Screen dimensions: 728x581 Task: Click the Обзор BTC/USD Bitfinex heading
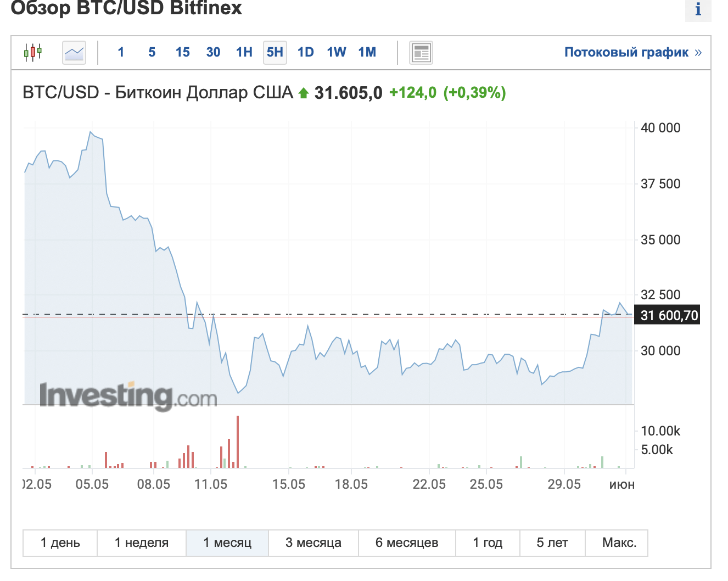tap(126, 8)
